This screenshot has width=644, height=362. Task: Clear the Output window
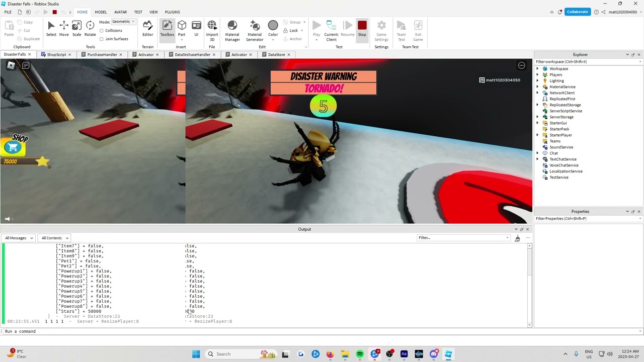coord(517,238)
